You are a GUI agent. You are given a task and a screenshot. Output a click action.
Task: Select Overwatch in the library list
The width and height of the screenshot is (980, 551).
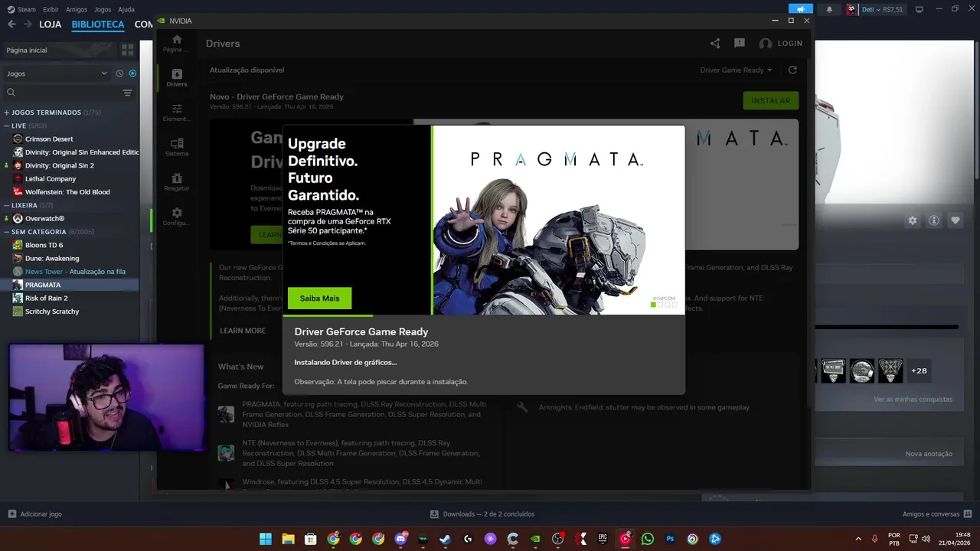44,219
